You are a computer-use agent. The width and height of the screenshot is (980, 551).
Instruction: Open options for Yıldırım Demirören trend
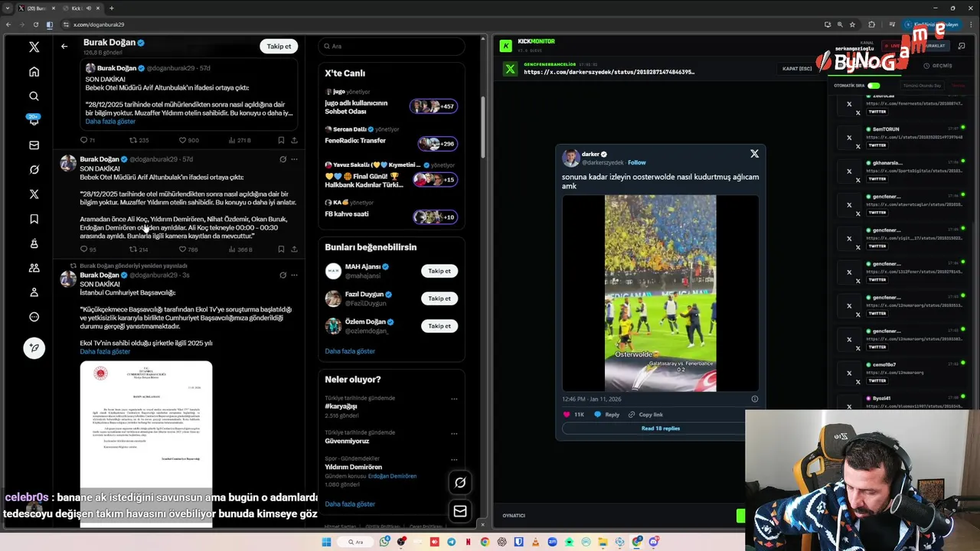point(454,459)
